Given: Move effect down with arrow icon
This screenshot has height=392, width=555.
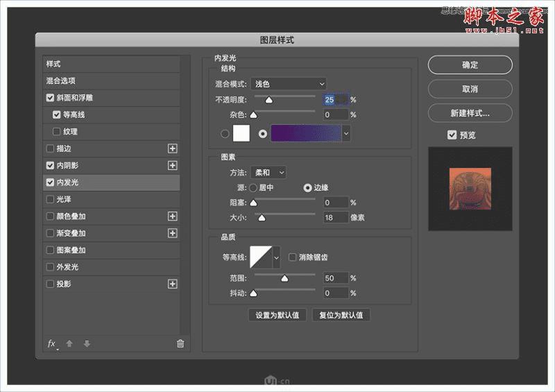Looking at the screenshot, I should (x=87, y=343).
